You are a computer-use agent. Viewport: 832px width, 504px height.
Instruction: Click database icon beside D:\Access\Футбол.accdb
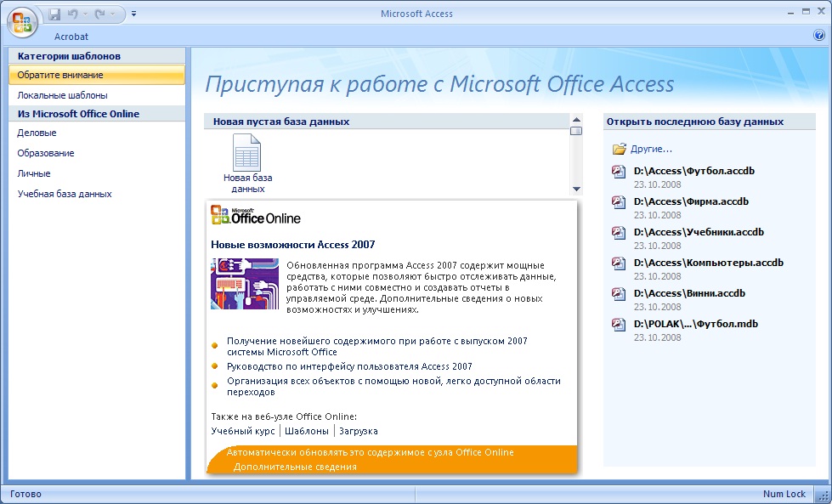619,172
